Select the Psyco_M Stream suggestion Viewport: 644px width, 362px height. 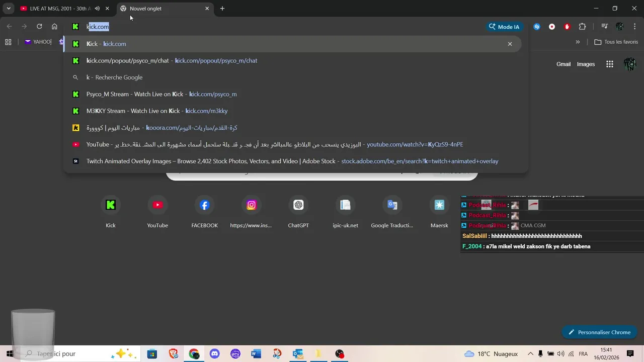tap(292, 94)
